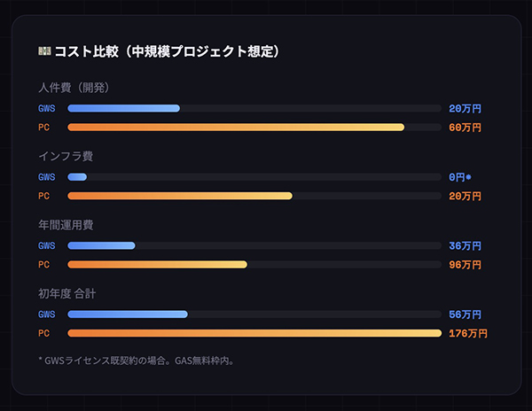Screen dimensions: 532x411
Task: Click the 176万円 PC first-year total value
Action: (x=468, y=333)
